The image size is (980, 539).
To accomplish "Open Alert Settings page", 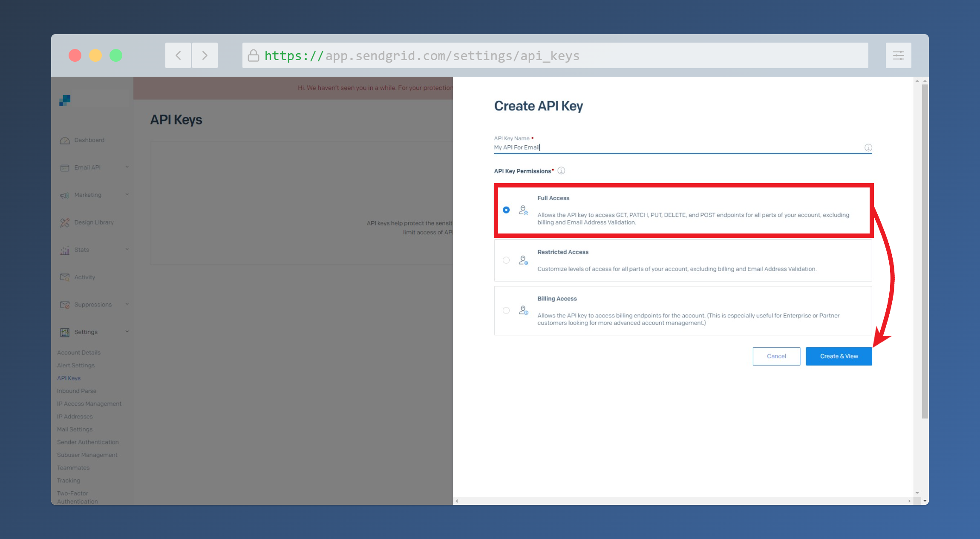I will tap(76, 366).
